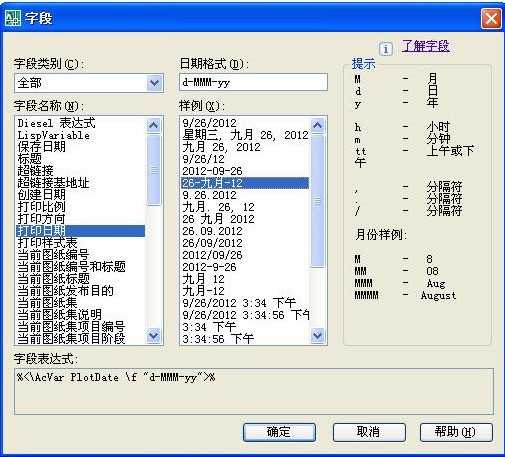Click the 字段表达式 text box
The height and width of the screenshot is (457, 505).
[x=254, y=391]
